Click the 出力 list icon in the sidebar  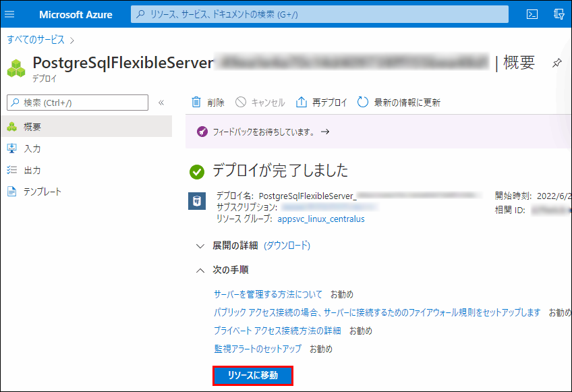pyautogui.click(x=11, y=170)
